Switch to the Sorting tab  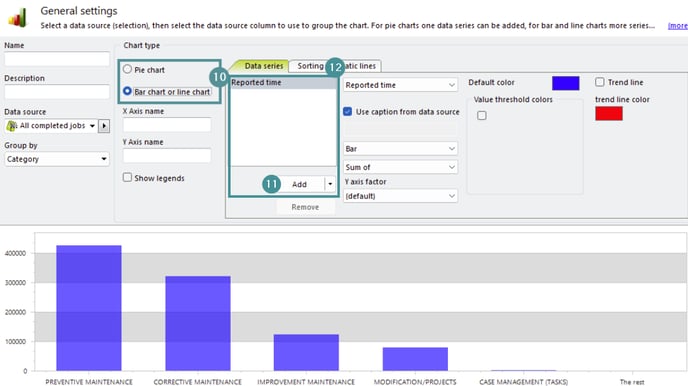[x=310, y=66]
